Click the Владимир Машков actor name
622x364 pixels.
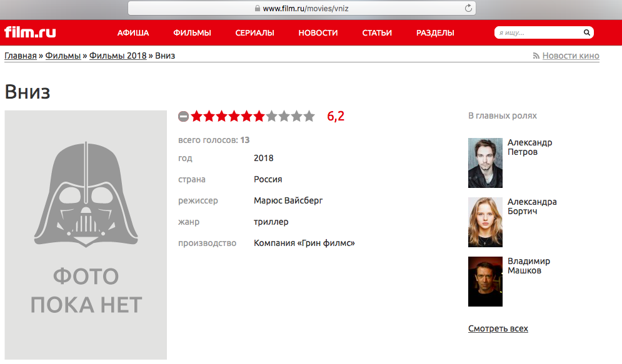[x=528, y=266]
